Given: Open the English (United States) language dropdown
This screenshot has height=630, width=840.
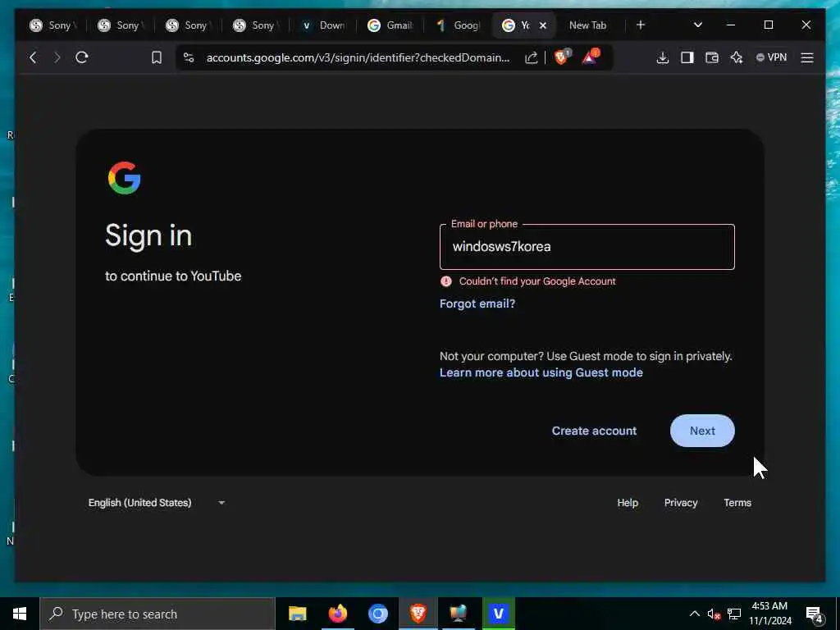Looking at the screenshot, I should (157, 503).
